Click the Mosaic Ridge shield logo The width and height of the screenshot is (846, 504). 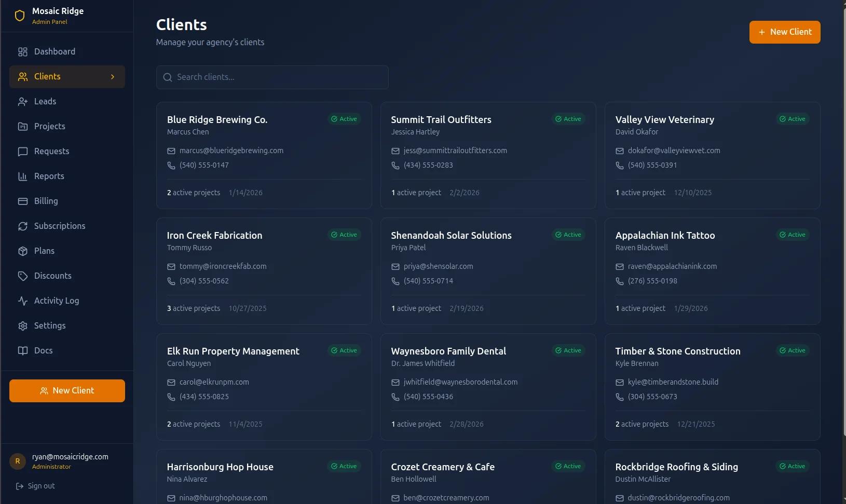click(20, 15)
